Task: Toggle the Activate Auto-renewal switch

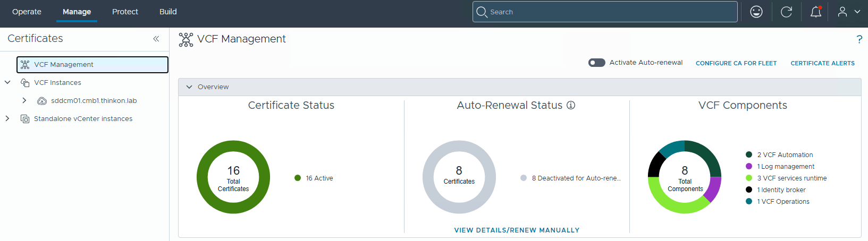Action: click(597, 63)
